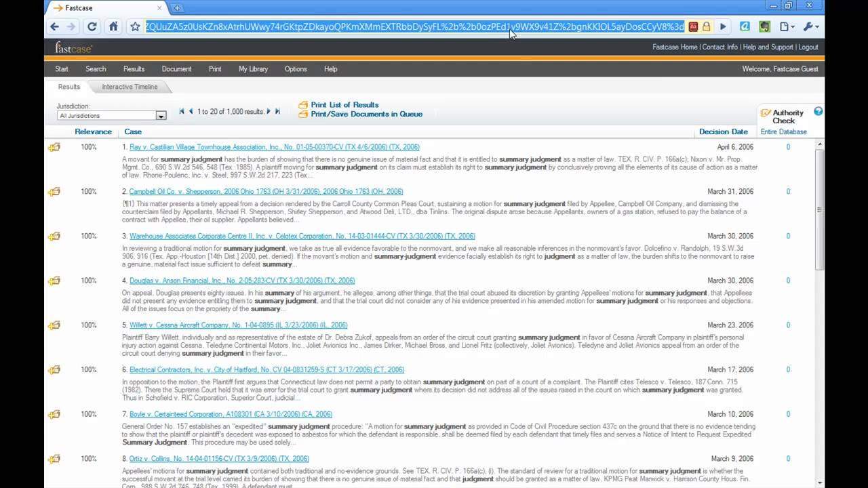Add Ray v. Castilian Village to print queue
The image size is (868, 488).
pos(54,147)
